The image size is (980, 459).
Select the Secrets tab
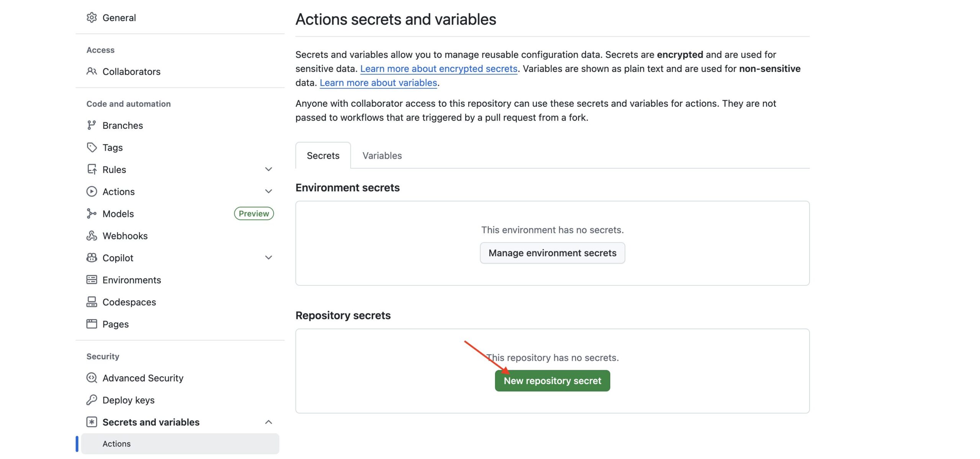pos(323,156)
